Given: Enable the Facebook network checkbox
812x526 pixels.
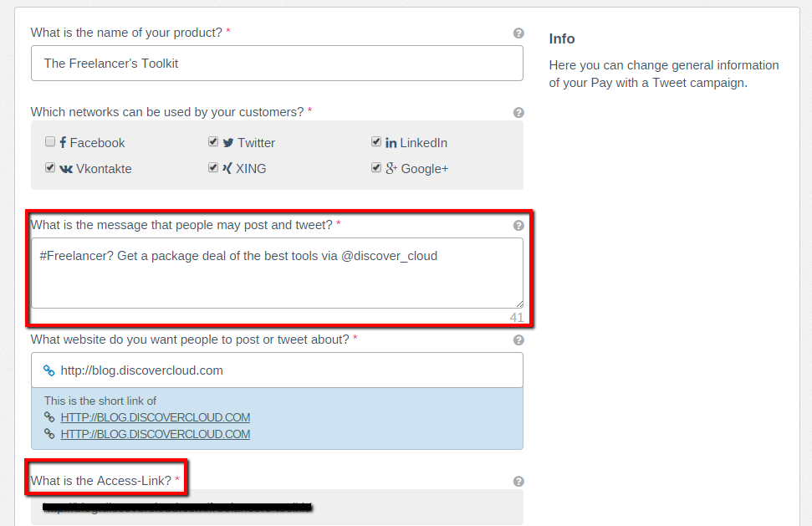Looking at the screenshot, I should coord(50,142).
